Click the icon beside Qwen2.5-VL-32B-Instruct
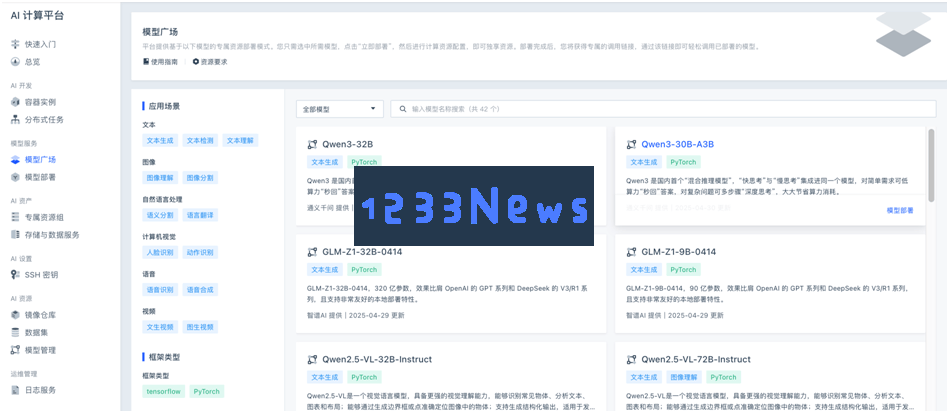 tap(312, 360)
